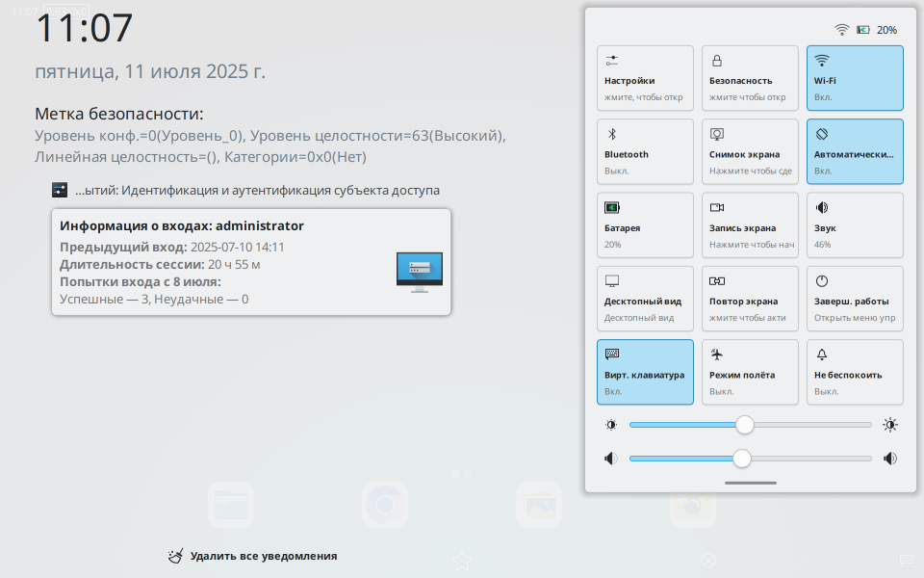This screenshot has height=578, width=924.
Task: Click the bell icon on Не беспокоить tile
Action: coord(822,354)
